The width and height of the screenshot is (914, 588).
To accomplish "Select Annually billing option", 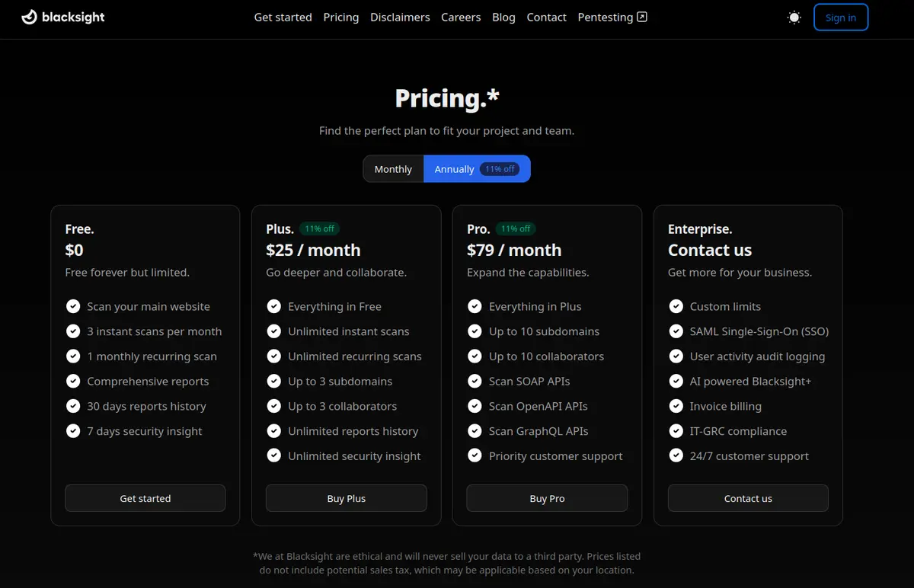I will point(455,169).
